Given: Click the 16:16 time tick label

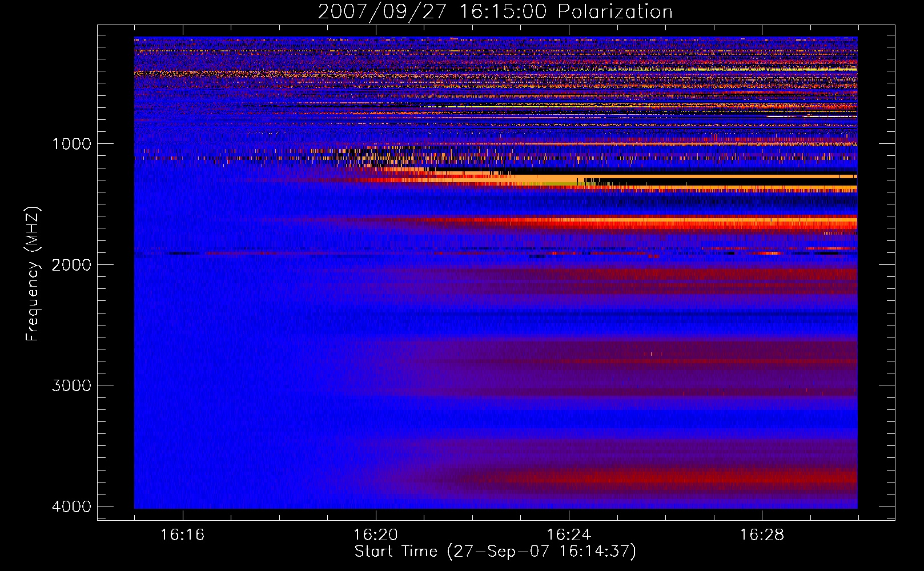Looking at the screenshot, I should [x=182, y=535].
